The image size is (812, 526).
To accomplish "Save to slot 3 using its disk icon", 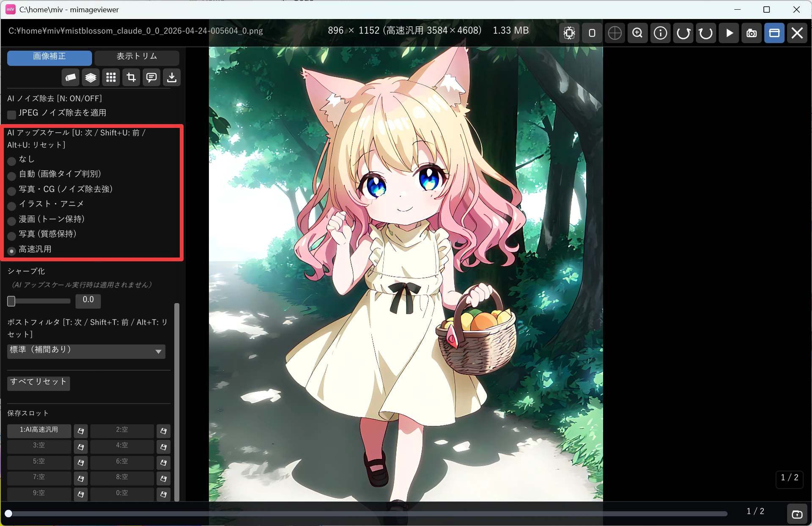I will [81, 447].
